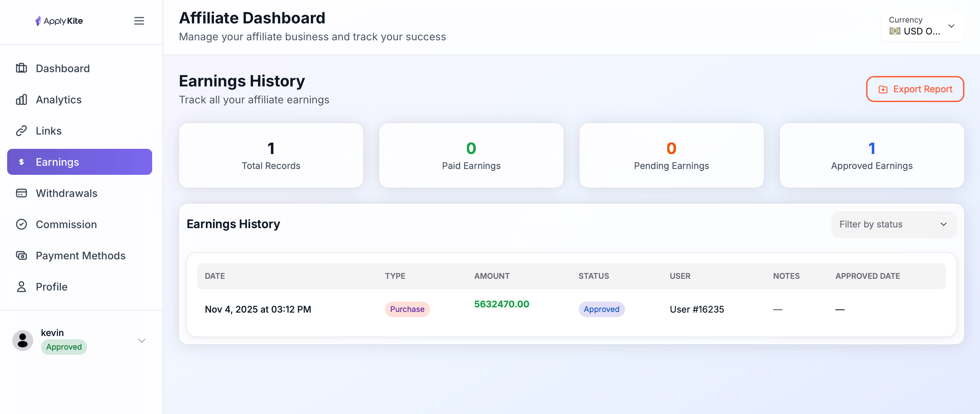
Task: Select the Commission checkmark icon
Action: click(21, 224)
